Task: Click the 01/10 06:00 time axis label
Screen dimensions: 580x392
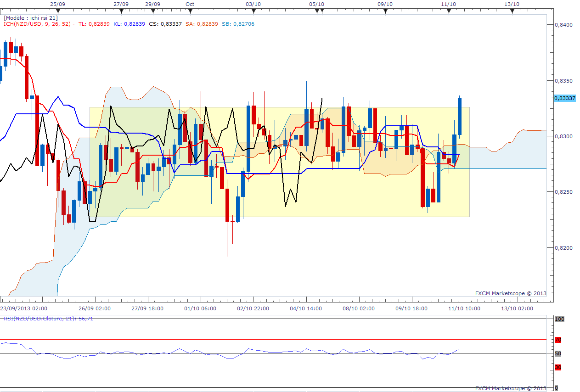Action: click(x=200, y=308)
